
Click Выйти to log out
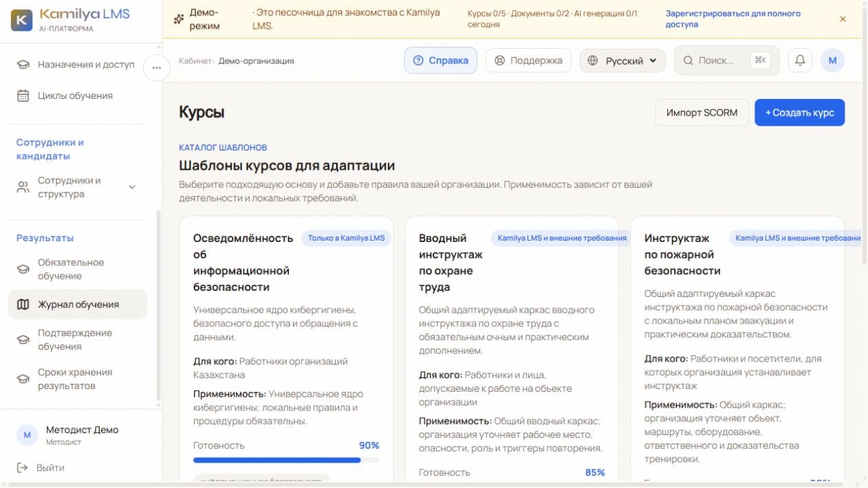pos(50,468)
